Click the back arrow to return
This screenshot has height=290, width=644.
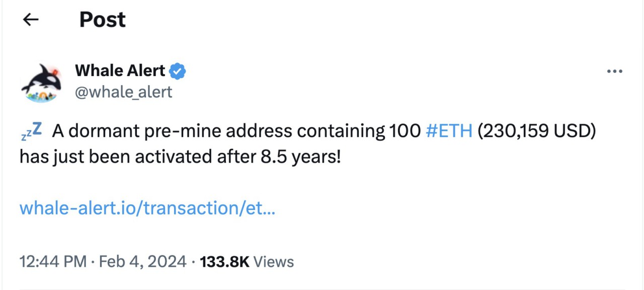pos(30,19)
